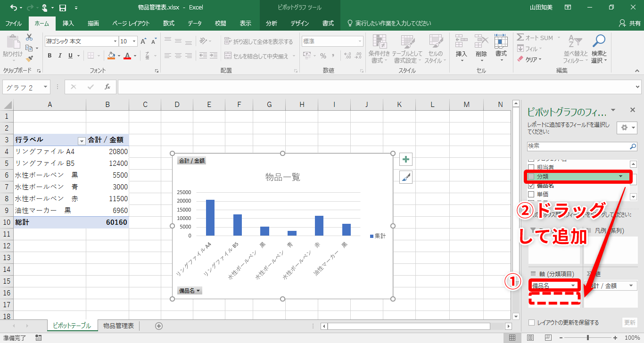This screenshot has width=644, height=343.
Task: Click the 更新 button in the field pane
Action: click(x=630, y=323)
